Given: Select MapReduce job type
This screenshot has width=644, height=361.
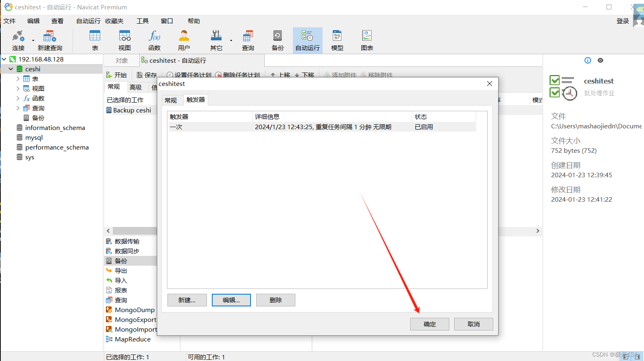Looking at the screenshot, I should pyautogui.click(x=128, y=339).
